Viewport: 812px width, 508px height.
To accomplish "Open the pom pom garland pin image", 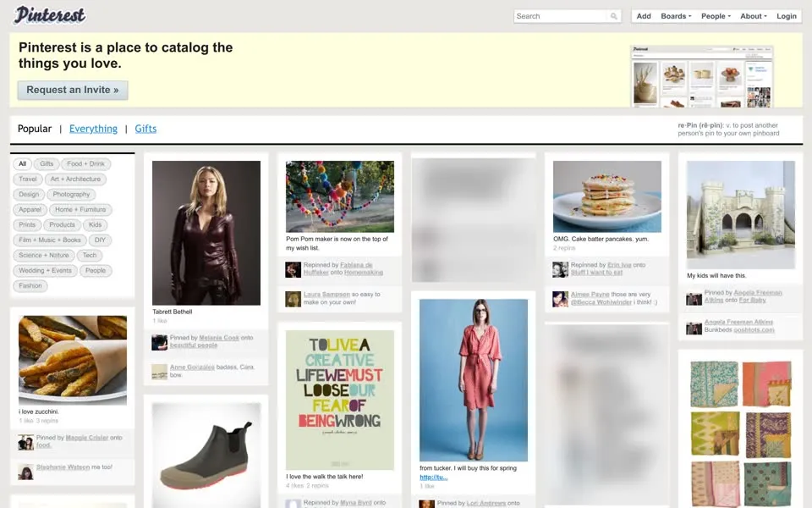I will pyautogui.click(x=340, y=196).
